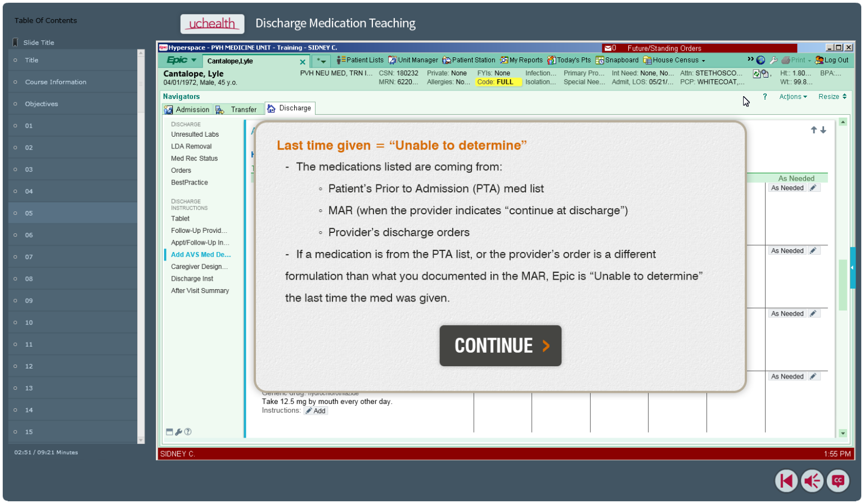Open My Reports
The width and height of the screenshot is (864, 504).
pyautogui.click(x=521, y=60)
